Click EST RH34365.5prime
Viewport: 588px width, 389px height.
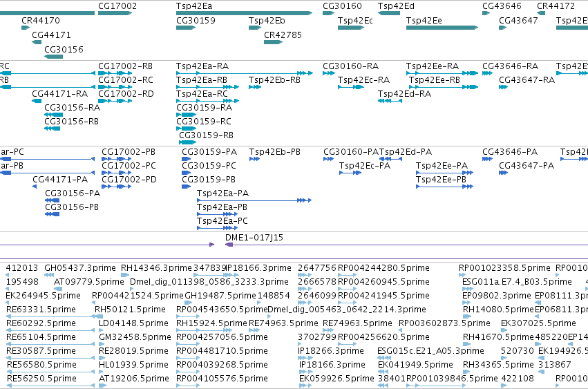pos(498,365)
